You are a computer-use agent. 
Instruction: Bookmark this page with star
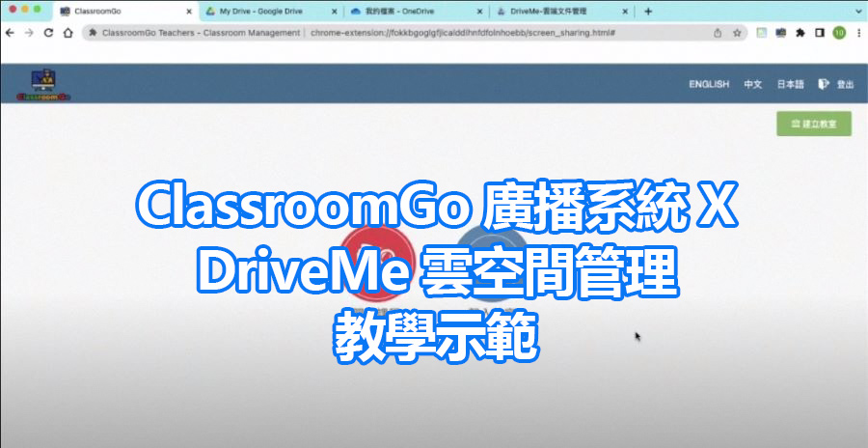[737, 33]
